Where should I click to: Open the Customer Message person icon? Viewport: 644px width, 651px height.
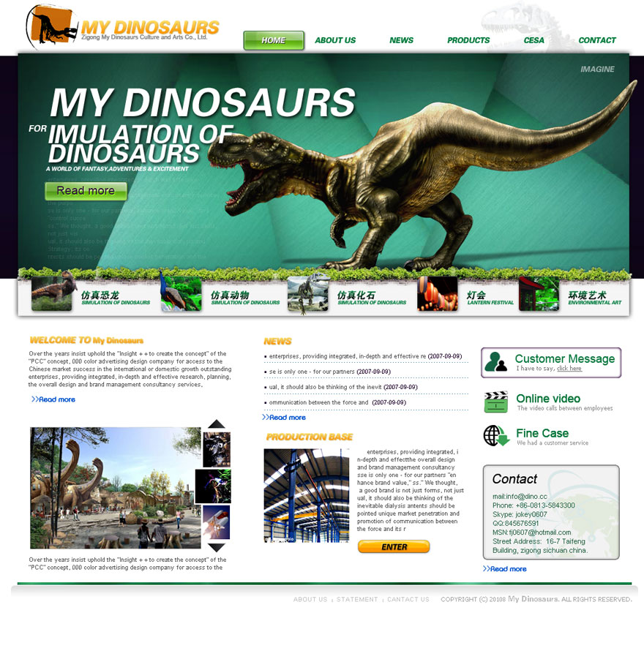click(496, 362)
